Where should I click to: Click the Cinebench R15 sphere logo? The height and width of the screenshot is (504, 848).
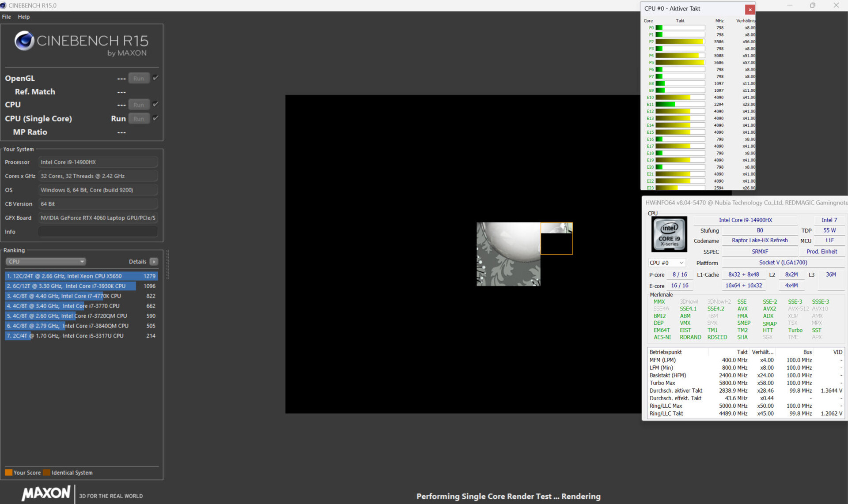coord(24,41)
